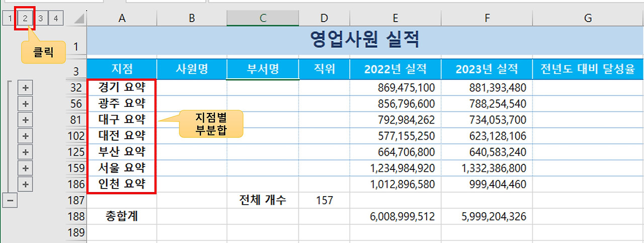Select the 대전 요약 cell
The height and width of the screenshot is (243, 644).
click(x=122, y=136)
